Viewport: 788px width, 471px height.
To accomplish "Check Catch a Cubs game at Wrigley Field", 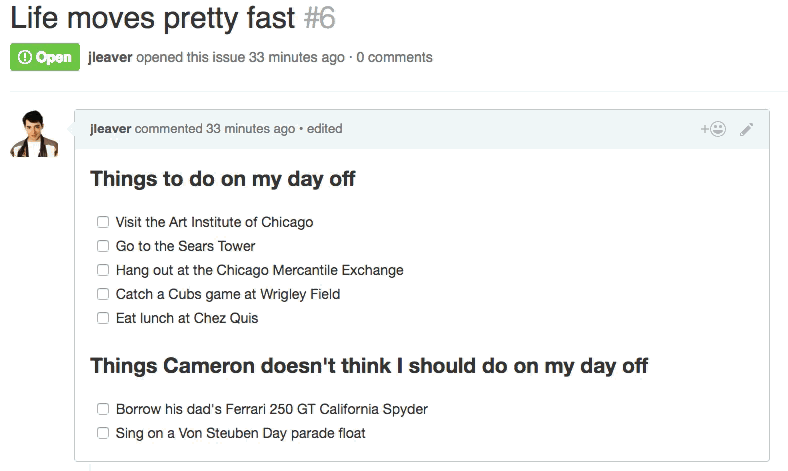I will click(x=103, y=294).
